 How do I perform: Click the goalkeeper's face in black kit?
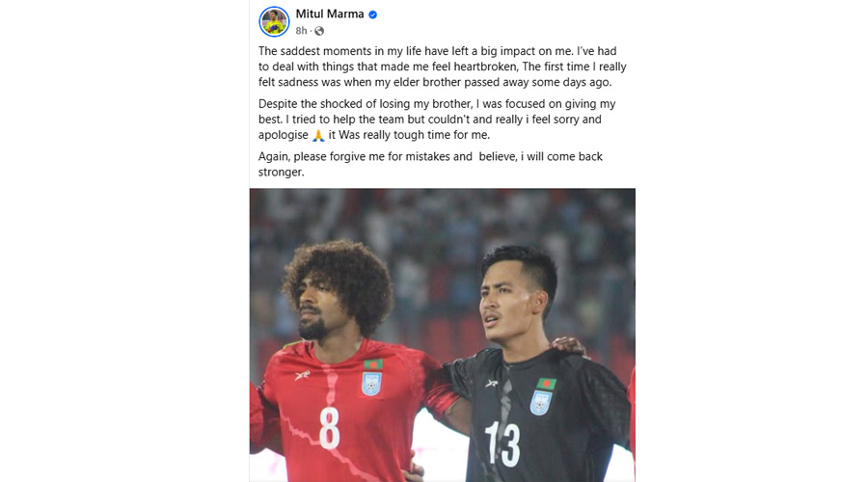(x=505, y=305)
